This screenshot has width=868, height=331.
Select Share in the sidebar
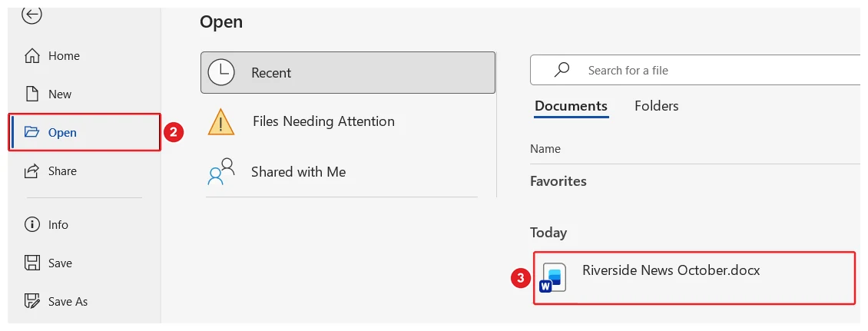84,171
